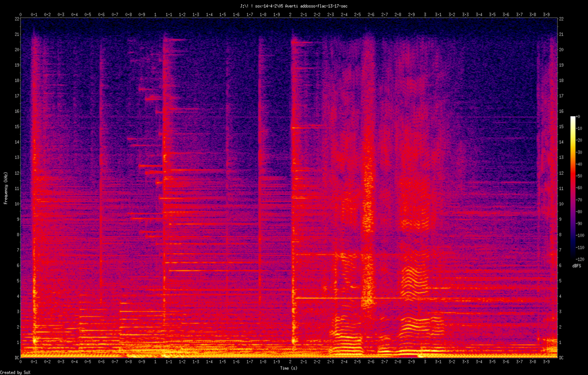Click "2·5" tick on top time axis
This screenshot has width=588, height=375.
357,15
